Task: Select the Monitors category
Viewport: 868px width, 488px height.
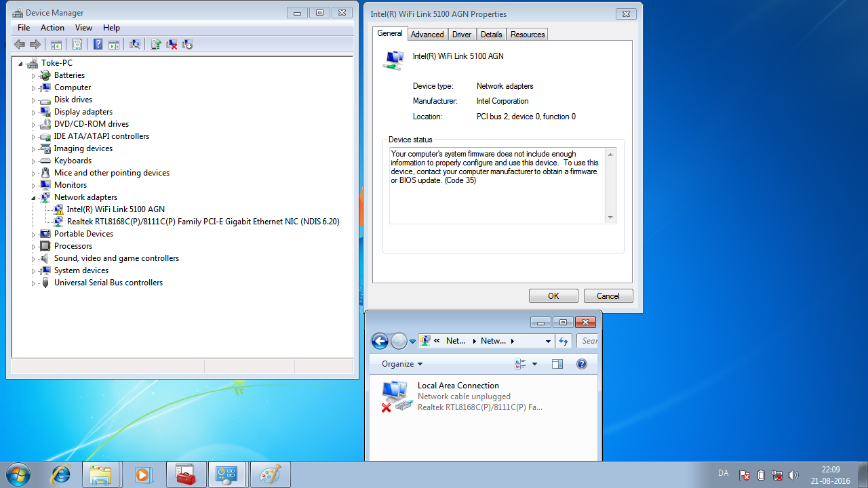Action: (x=71, y=185)
